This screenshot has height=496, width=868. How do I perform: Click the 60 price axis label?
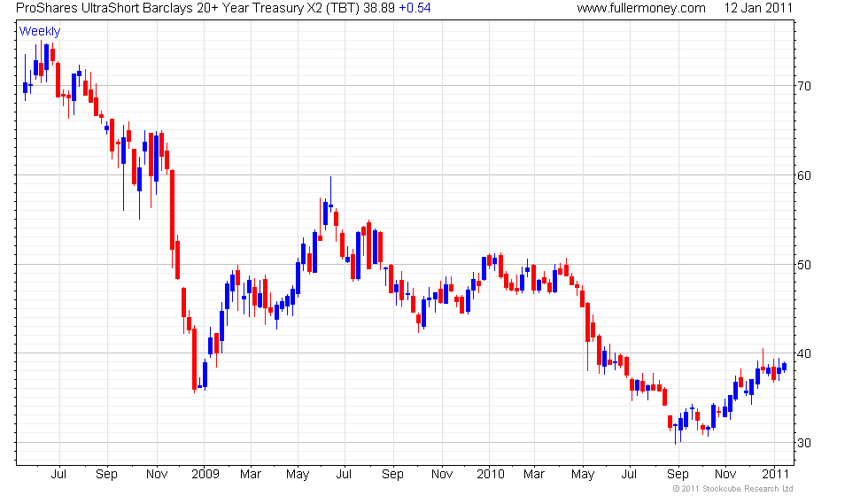click(x=804, y=175)
